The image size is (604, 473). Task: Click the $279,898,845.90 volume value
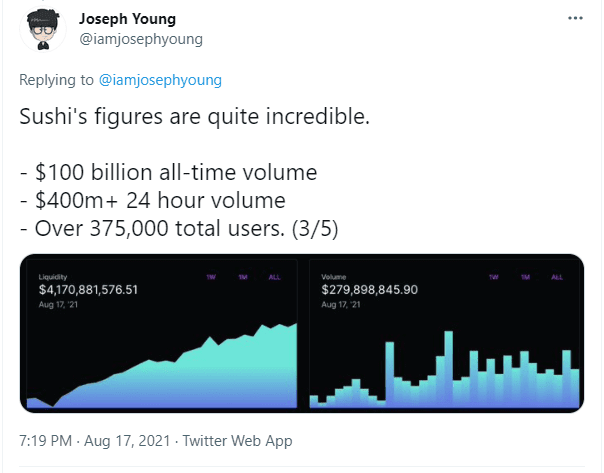[369, 290]
